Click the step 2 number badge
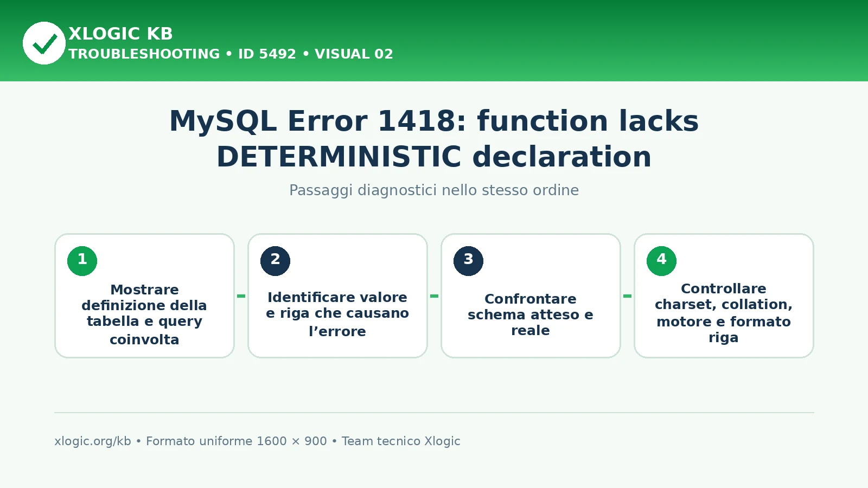This screenshot has width=868, height=488. (x=276, y=261)
